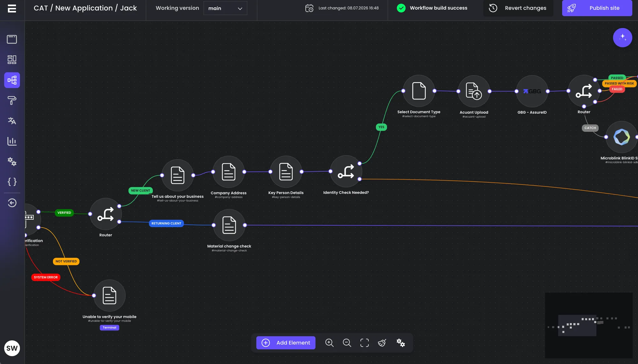The image size is (638, 364).
Task: Click the NEW CLIENT branch label
Action: tap(140, 191)
